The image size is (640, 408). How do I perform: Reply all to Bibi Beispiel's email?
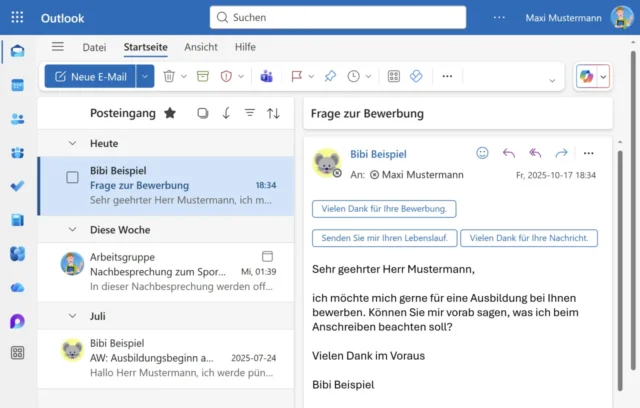pyautogui.click(x=535, y=153)
